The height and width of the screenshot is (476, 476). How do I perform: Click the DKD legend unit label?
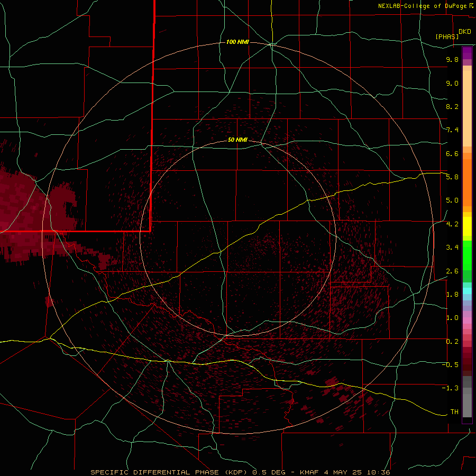[465, 32]
